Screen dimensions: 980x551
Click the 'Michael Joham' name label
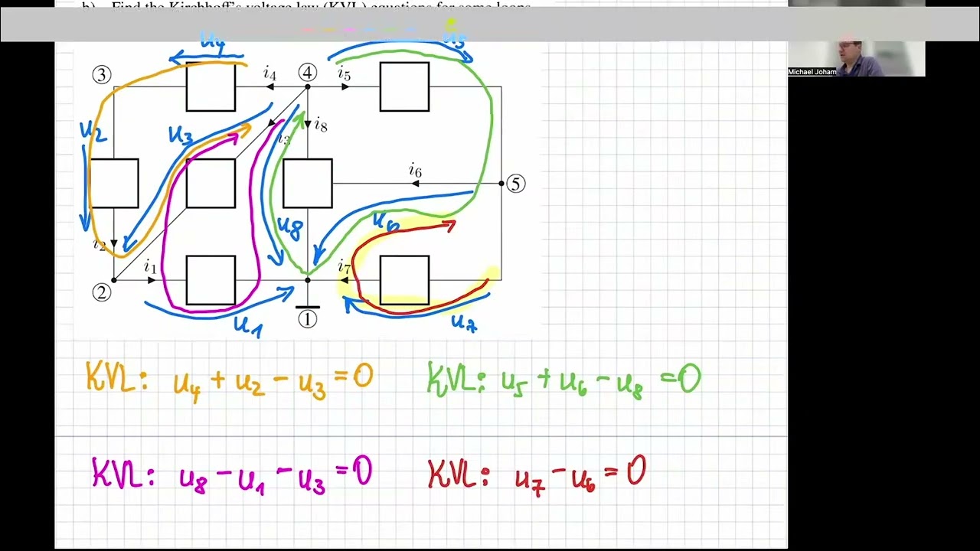[x=812, y=72]
